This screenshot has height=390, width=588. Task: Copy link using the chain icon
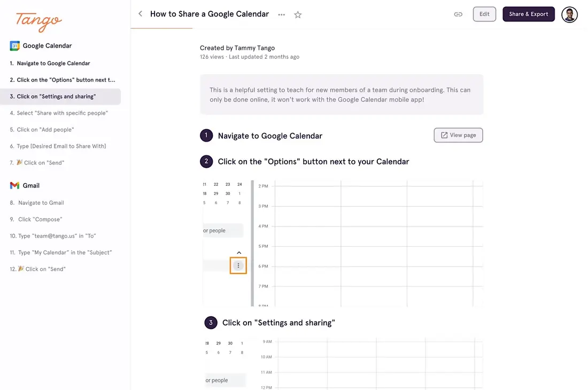pyautogui.click(x=458, y=14)
